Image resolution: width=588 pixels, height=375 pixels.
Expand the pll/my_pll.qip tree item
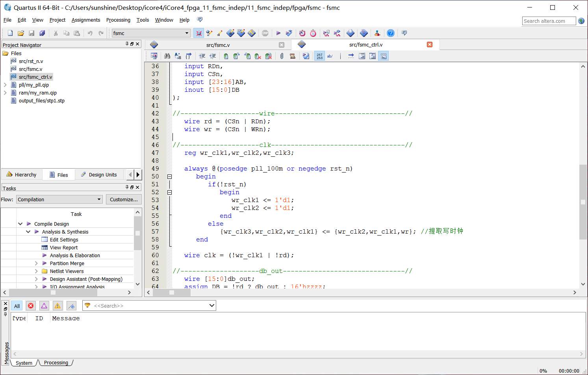click(x=5, y=85)
